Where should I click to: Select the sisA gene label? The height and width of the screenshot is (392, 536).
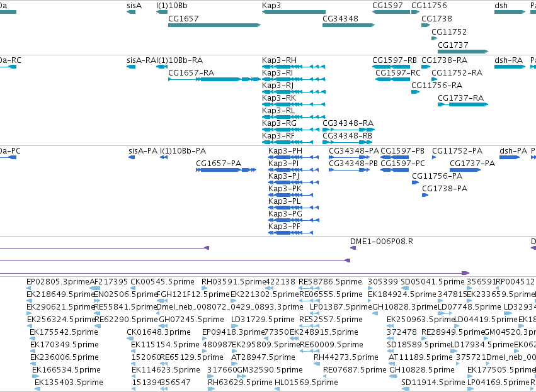point(134,6)
